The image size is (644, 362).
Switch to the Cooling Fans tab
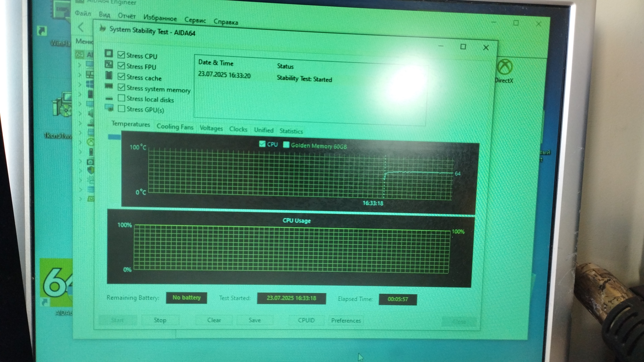coord(175,127)
